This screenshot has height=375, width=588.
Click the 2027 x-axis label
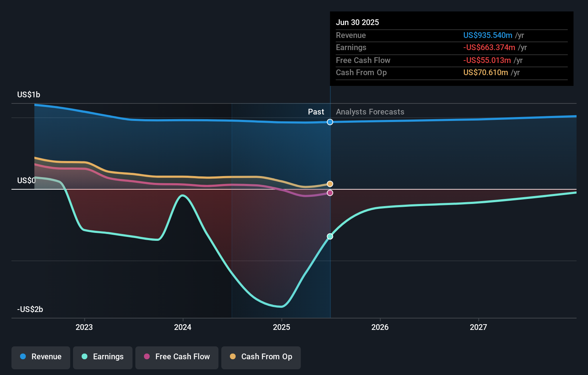[x=478, y=327]
